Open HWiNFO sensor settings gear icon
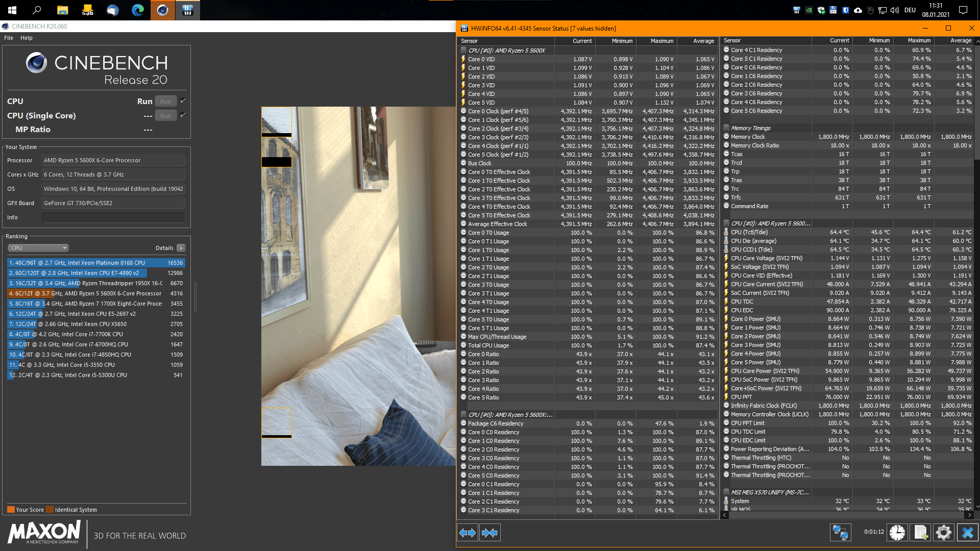Viewport: 980px width, 551px height. pos(944,533)
